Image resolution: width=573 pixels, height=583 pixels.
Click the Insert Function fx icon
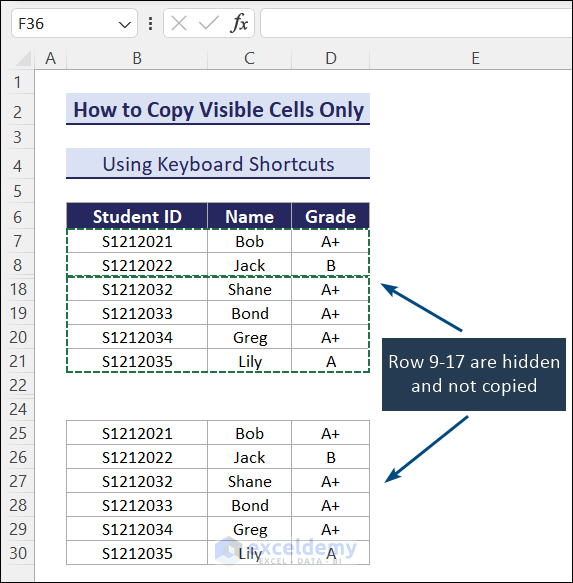(x=239, y=24)
